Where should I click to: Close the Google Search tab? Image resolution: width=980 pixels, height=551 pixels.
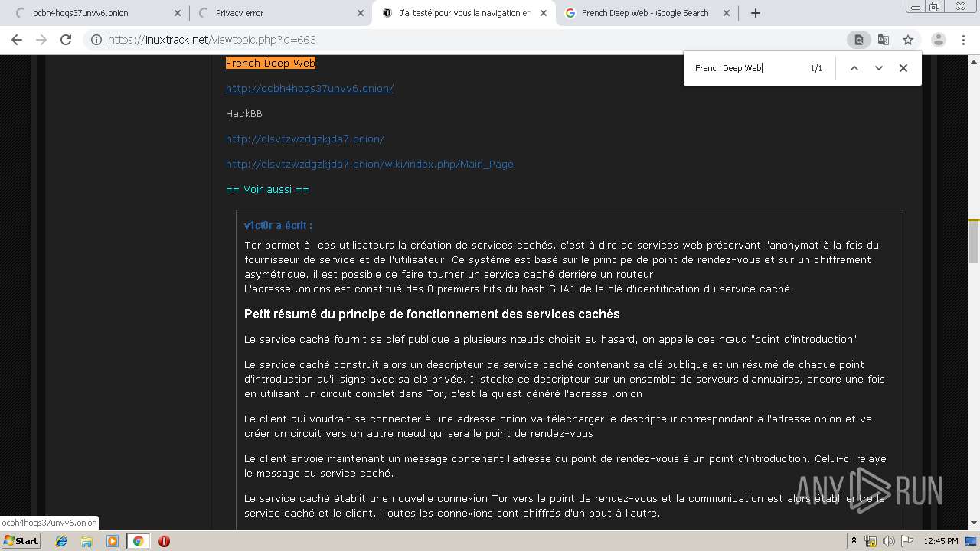(727, 13)
